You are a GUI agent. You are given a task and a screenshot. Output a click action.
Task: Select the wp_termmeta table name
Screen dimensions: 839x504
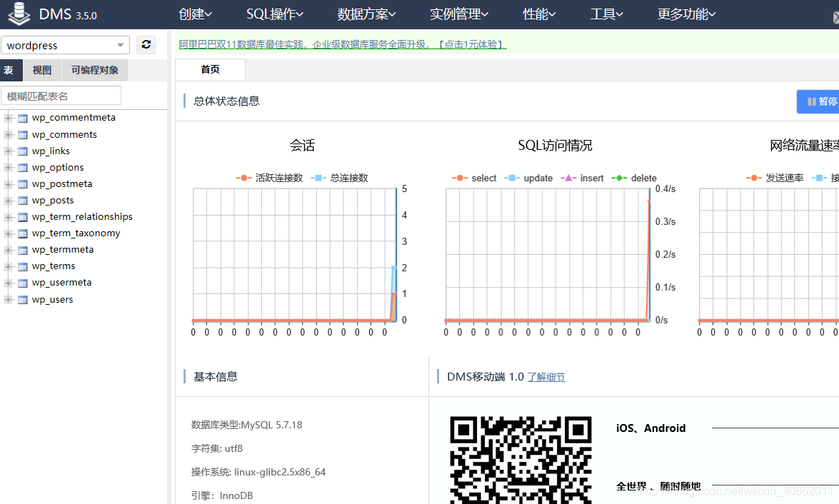[63, 250]
